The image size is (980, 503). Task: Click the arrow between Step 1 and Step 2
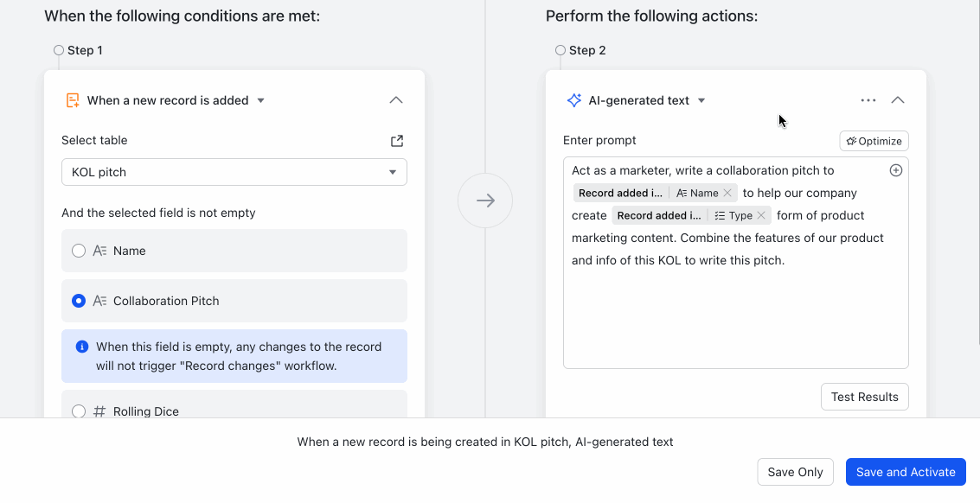pyautogui.click(x=485, y=201)
